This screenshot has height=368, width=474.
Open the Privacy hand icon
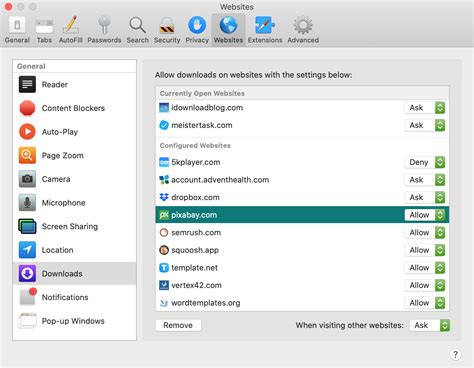coord(197,25)
